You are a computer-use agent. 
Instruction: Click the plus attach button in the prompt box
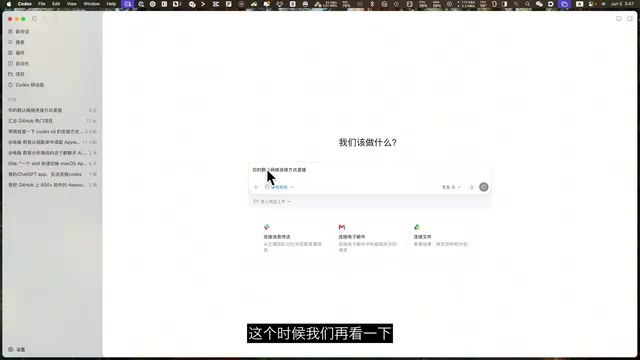click(x=256, y=187)
